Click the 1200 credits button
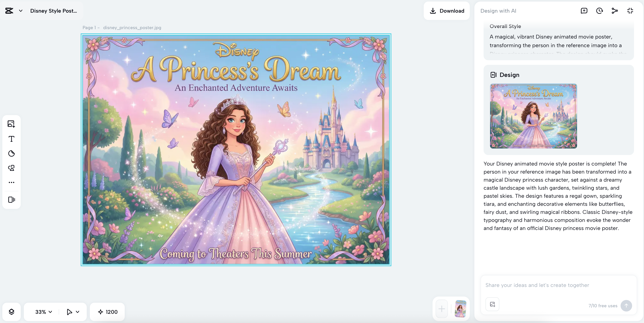The width and height of the screenshot is (644, 323). pyautogui.click(x=107, y=312)
